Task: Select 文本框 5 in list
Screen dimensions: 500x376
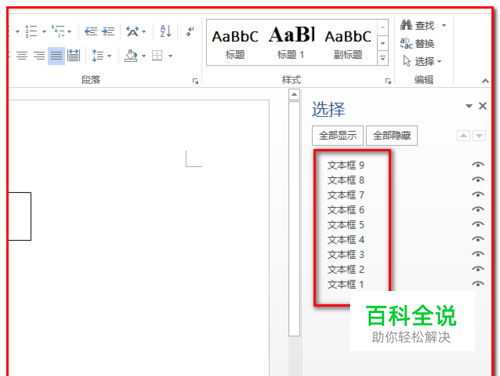Action: click(x=346, y=225)
